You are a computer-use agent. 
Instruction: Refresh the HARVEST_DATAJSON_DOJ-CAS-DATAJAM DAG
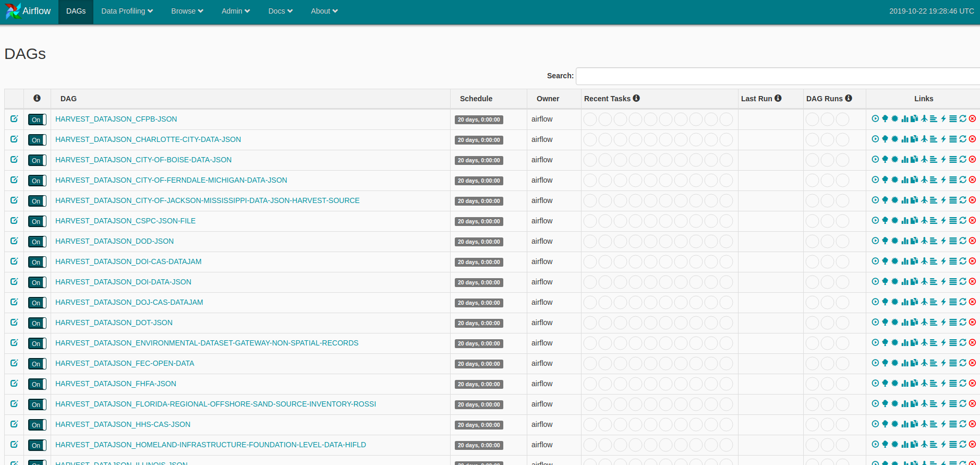tap(963, 302)
